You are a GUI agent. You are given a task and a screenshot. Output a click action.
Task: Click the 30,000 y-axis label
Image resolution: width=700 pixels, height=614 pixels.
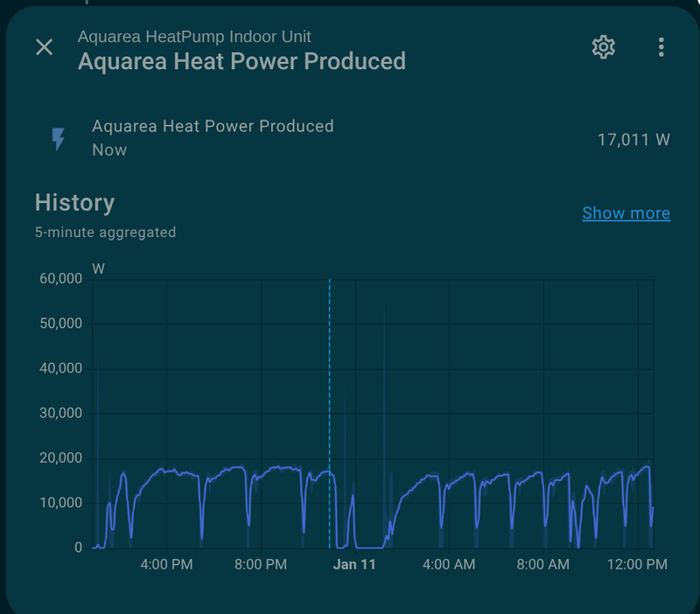tap(60, 413)
